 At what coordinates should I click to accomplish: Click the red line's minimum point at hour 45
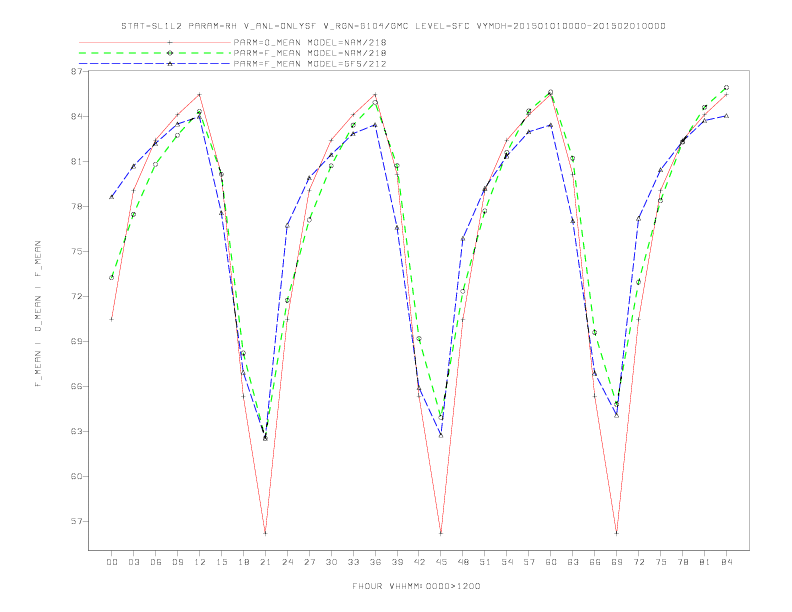pos(441,533)
